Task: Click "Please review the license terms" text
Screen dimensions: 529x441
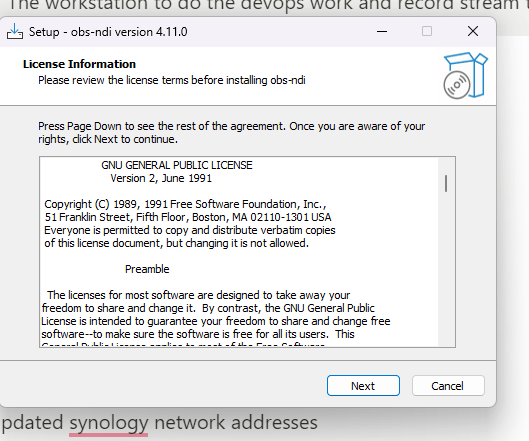Action: pos(172,80)
